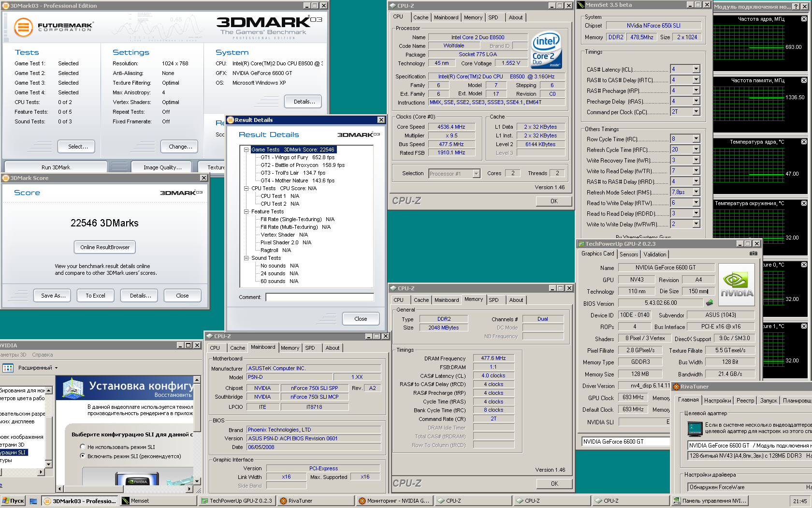Screen dimensions: 812x508
Task: Click the GPU-Z BIOS save chip icon
Action: pyautogui.click(x=709, y=303)
